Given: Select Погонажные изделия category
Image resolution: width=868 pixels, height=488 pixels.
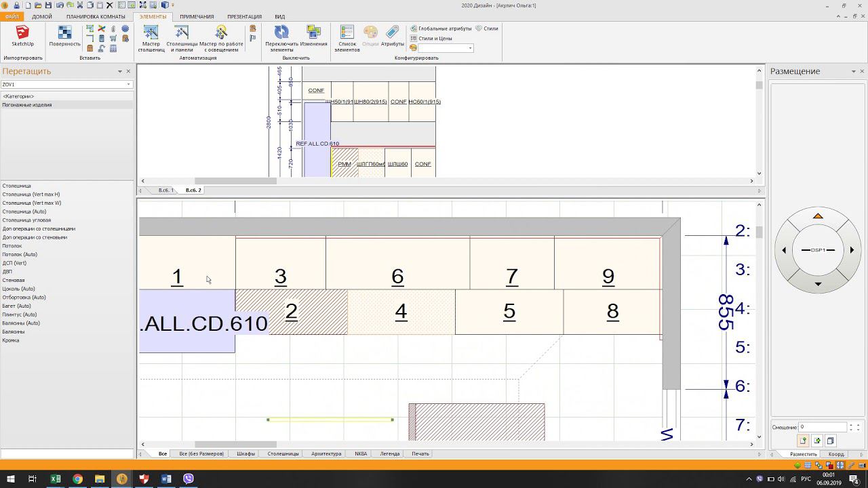Looking at the screenshot, I should pos(66,105).
